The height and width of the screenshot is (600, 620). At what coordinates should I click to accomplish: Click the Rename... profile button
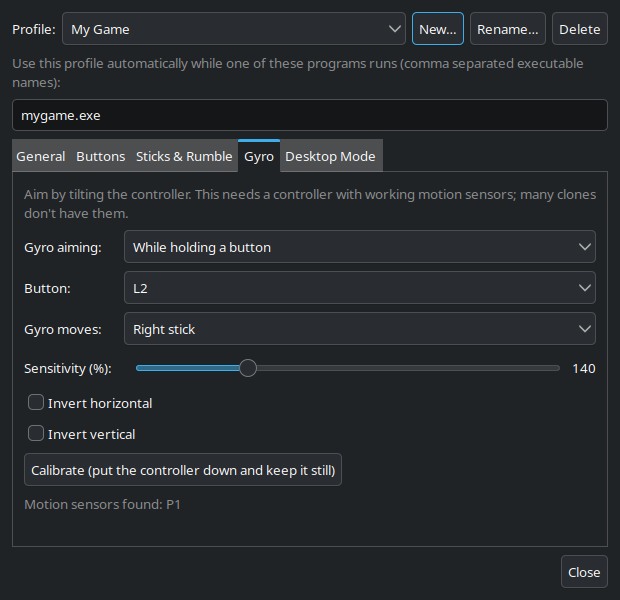(x=508, y=29)
